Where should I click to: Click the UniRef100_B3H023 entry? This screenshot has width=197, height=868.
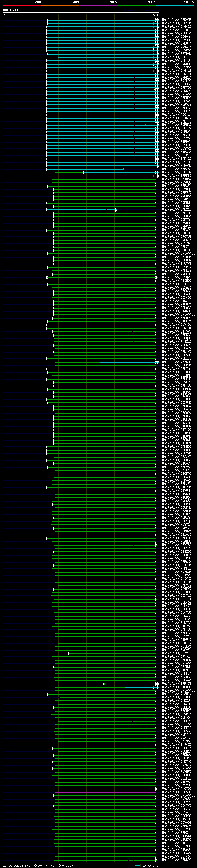[x=177, y=206]
